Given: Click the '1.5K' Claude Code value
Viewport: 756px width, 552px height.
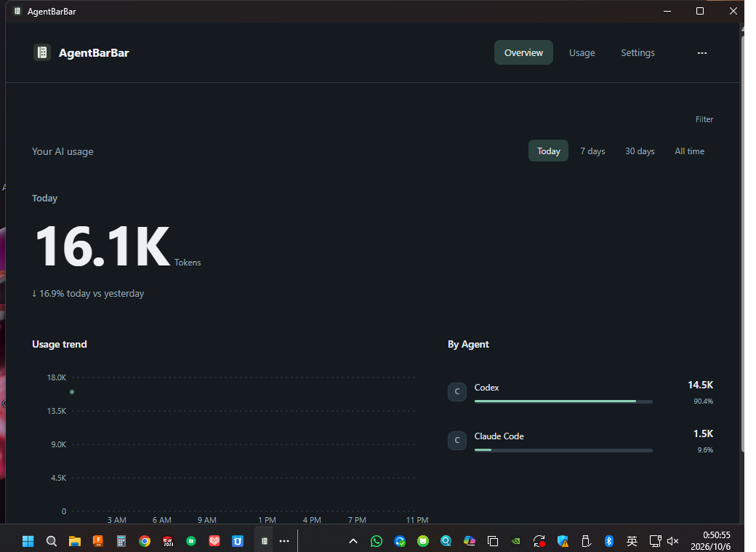Looking at the screenshot, I should coord(704,433).
